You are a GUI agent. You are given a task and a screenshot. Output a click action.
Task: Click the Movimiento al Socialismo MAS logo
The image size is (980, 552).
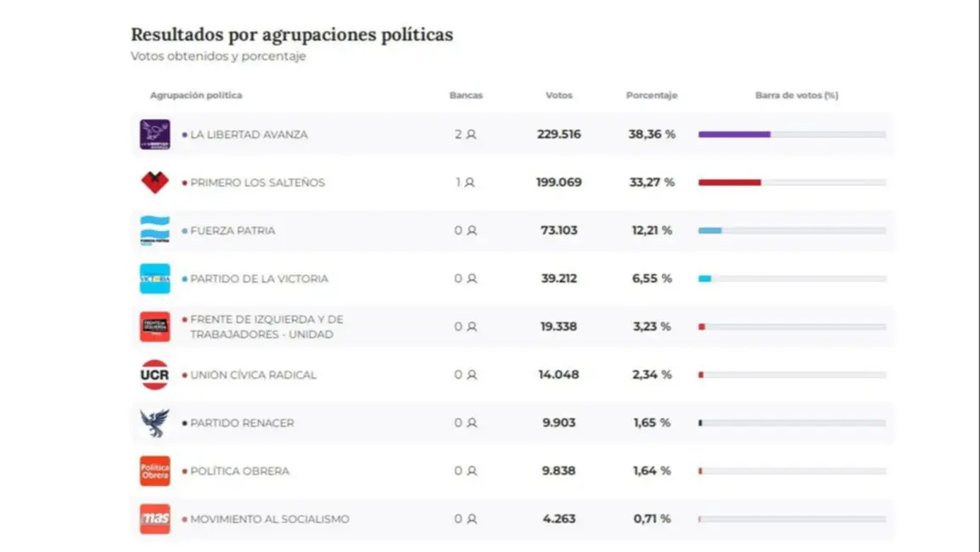154,519
